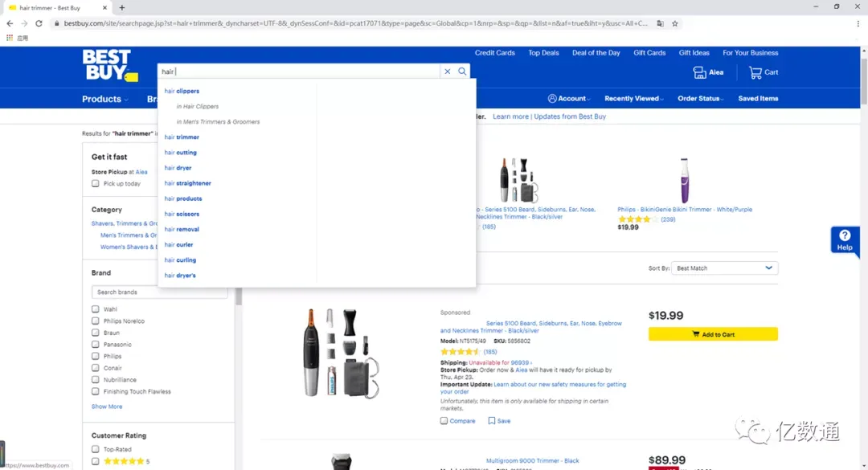Check Top-Rated customer rating filter

point(95,449)
